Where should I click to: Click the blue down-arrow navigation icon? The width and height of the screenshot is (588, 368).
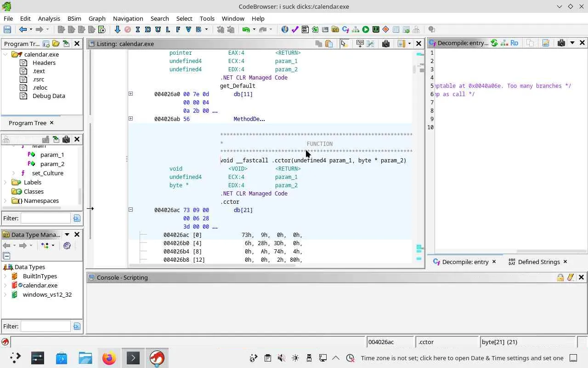click(117, 30)
